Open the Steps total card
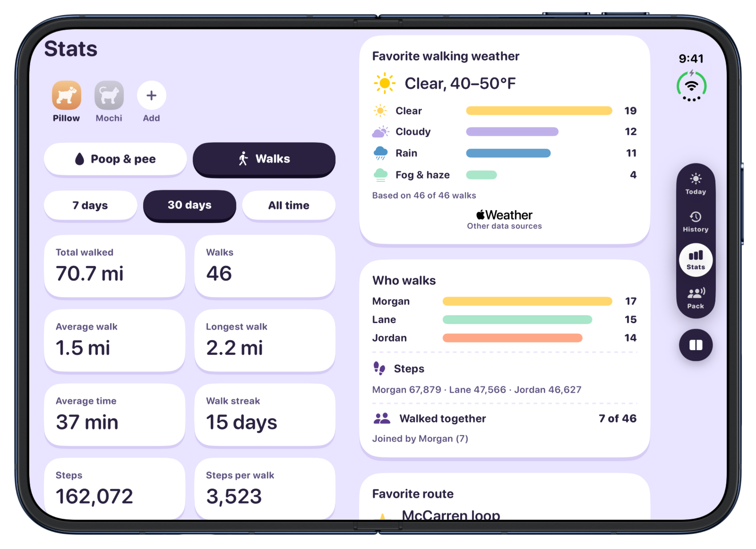The width and height of the screenshot is (756, 549). [x=114, y=489]
